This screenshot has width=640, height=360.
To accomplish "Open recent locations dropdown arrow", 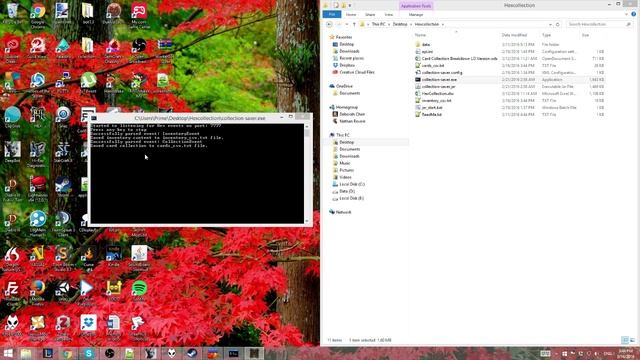I will tap(346, 24).
